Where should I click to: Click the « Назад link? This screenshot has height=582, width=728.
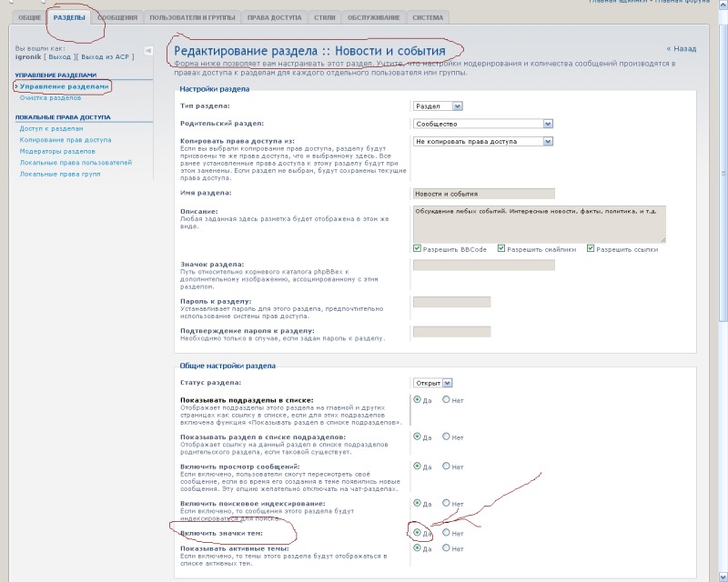click(x=681, y=49)
